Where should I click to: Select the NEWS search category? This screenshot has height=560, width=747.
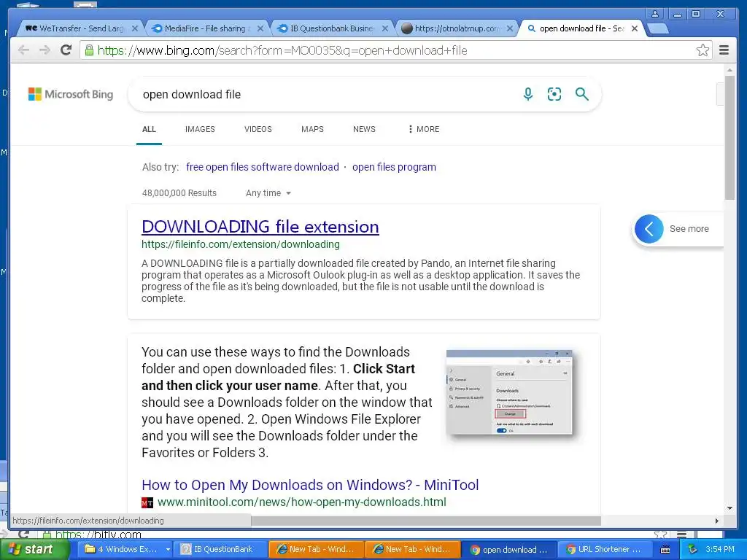(364, 129)
